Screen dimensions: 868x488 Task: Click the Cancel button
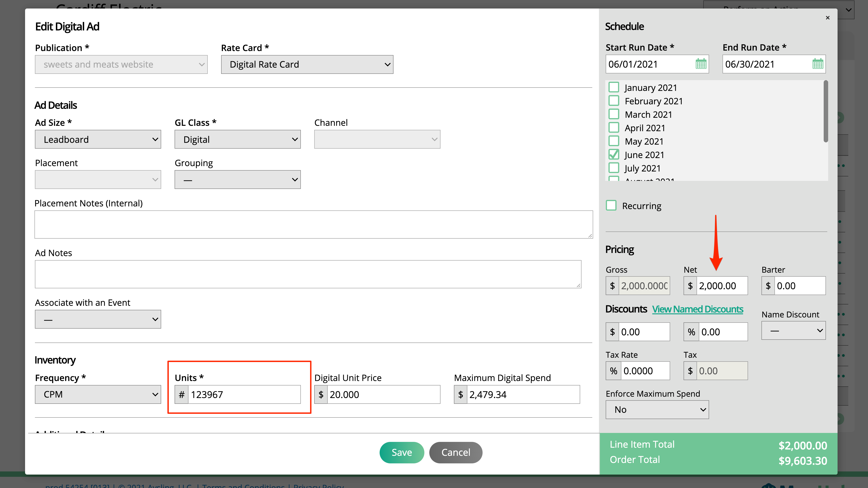[455, 453]
